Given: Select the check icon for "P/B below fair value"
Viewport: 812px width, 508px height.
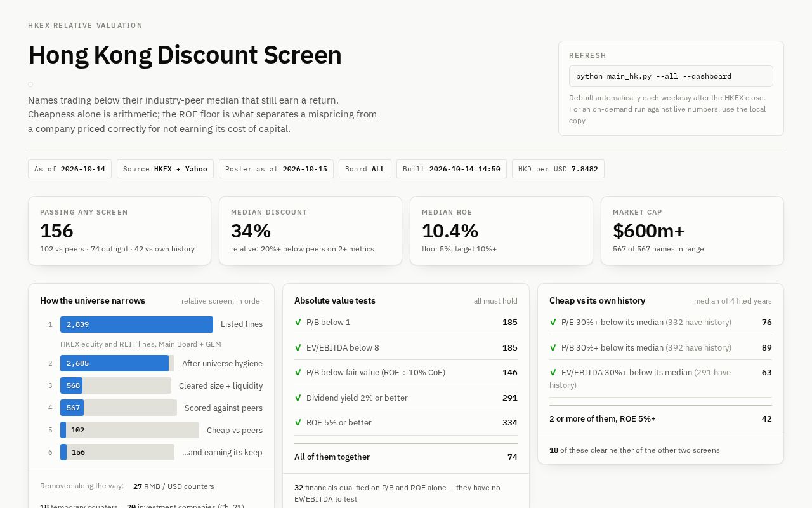Looking at the screenshot, I should [x=298, y=373].
